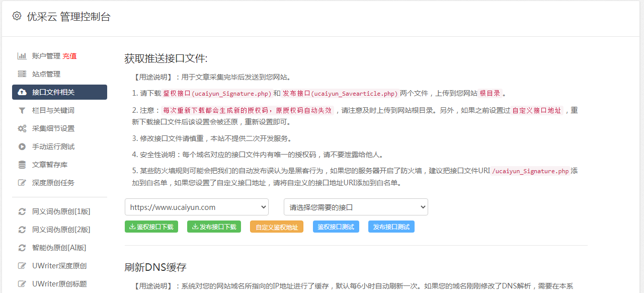The height and width of the screenshot is (293, 644).
Task: Open UWriter原创标题 in the sidebar
Action: [x=59, y=284]
